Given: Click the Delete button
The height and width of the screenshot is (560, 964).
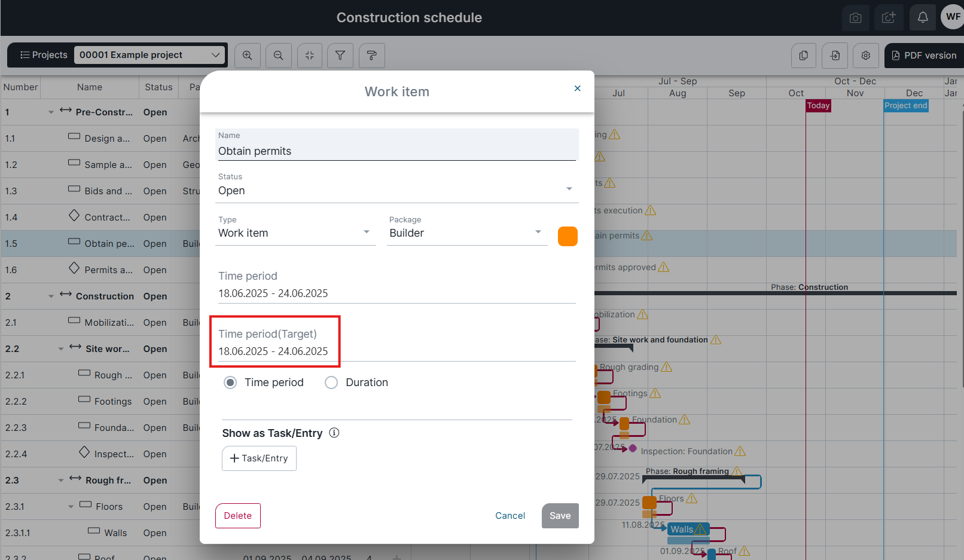Looking at the screenshot, I should [238, 516].
